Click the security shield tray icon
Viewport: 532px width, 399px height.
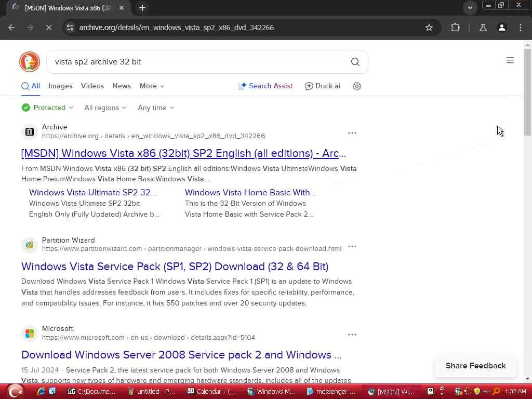(x=477, y=392)
